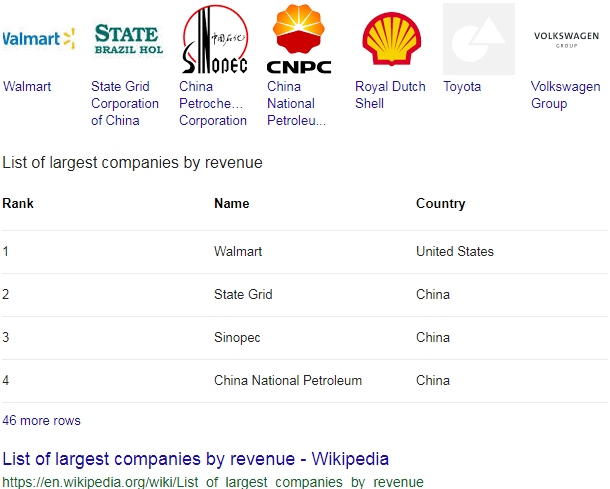Click the Toyota placeholder image

(x=479, y=39)
